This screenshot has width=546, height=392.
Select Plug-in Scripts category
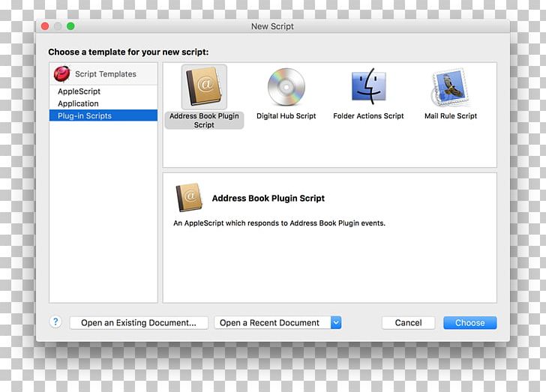pos(85,115)
